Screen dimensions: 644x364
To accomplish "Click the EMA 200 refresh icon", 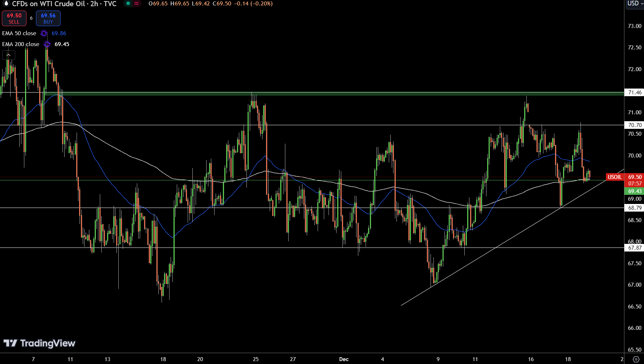I will (x=47, y=44).
